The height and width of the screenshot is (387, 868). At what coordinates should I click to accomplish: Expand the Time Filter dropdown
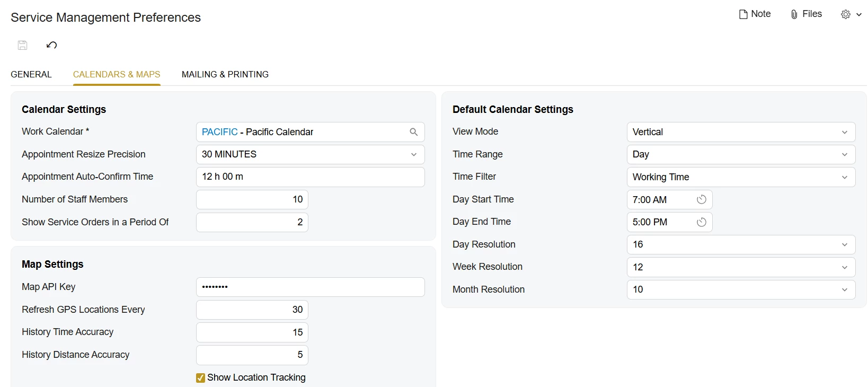(x=845, y=177)
